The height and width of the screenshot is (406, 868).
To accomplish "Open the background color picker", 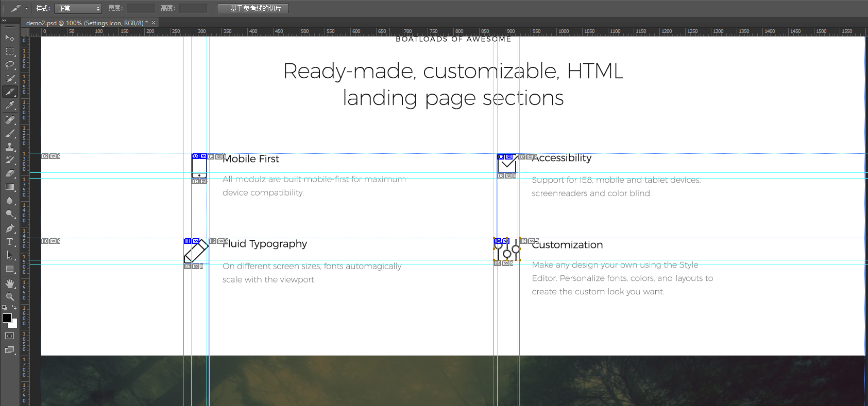I will coord(14,324).
